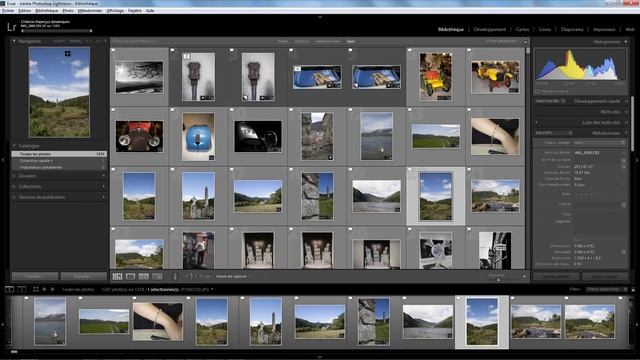Toggle the filter switch at filmstrip bar end

click(633, 289)
